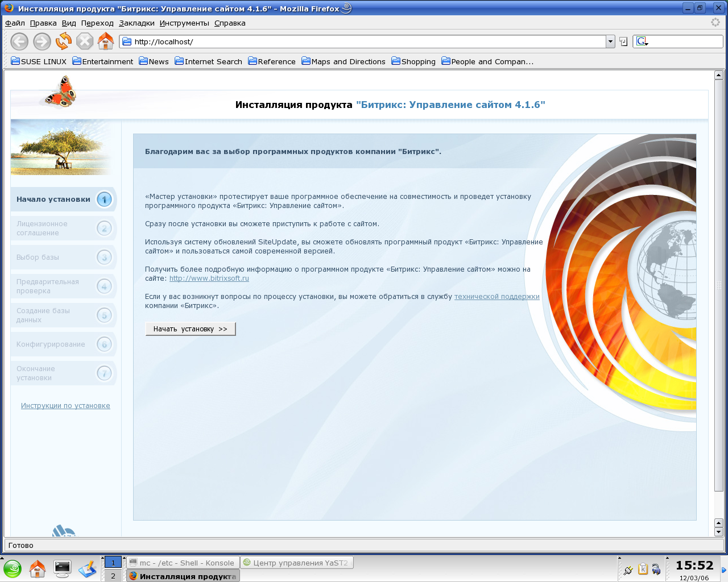Click the page scrollbar down arrow at bottom
The height and width of the screenshot is (582, 728).
pos(718,532)
